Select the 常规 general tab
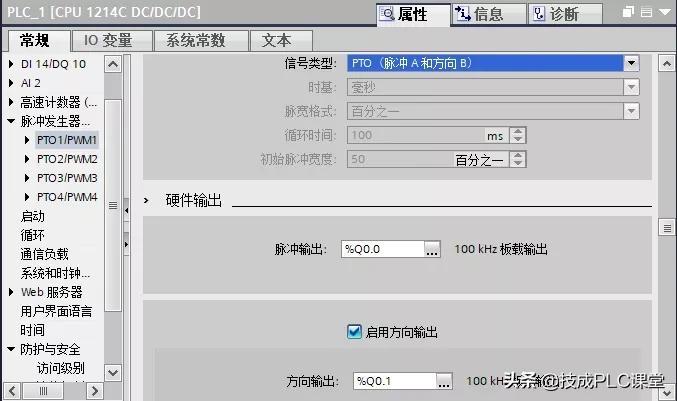The image size is (677, 401). [37, 41]
